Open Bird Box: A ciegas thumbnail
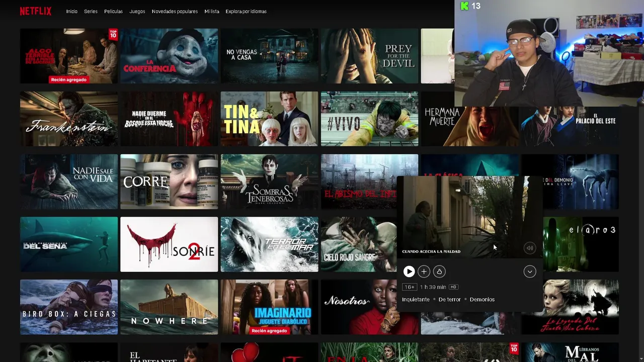 click(x=69, y=307)
